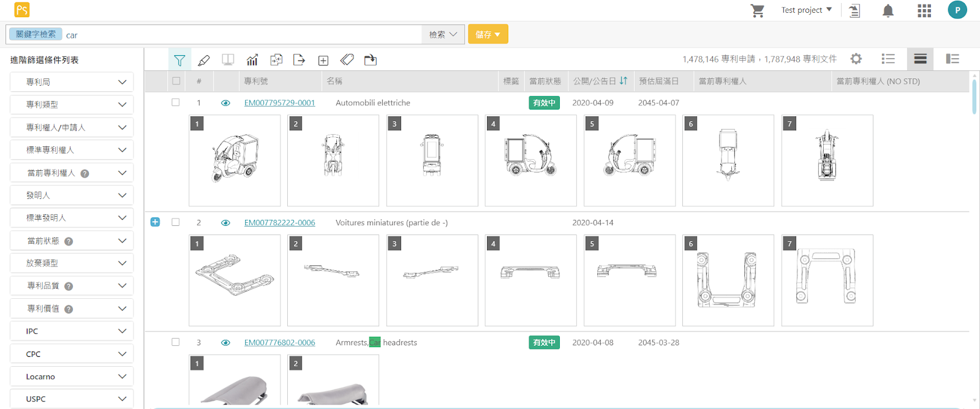This screenshot has width=980, height=409.
Task: Toggle eye icon for EM007776802-0006
Action: click(x=225, y=343)
